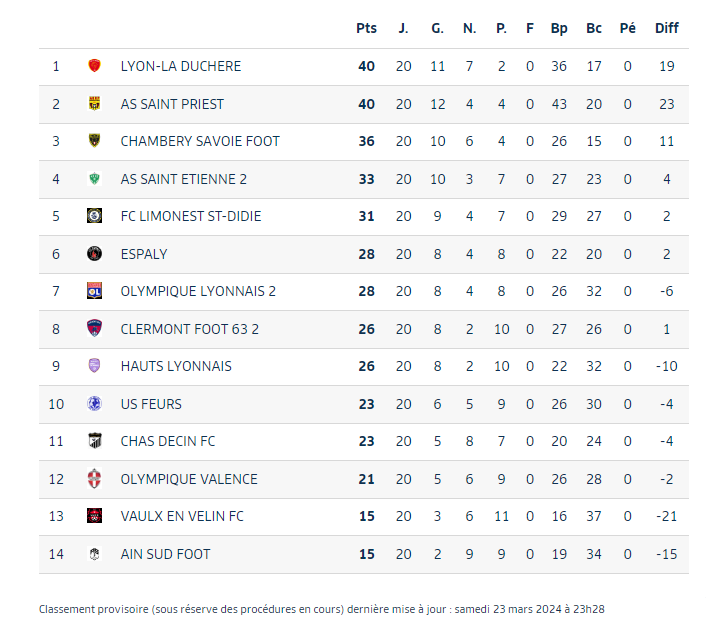The width and height of the screenshot is (706, 628).
Task: Click the Olympique Valence club crest
Action: tap(95, 479)
